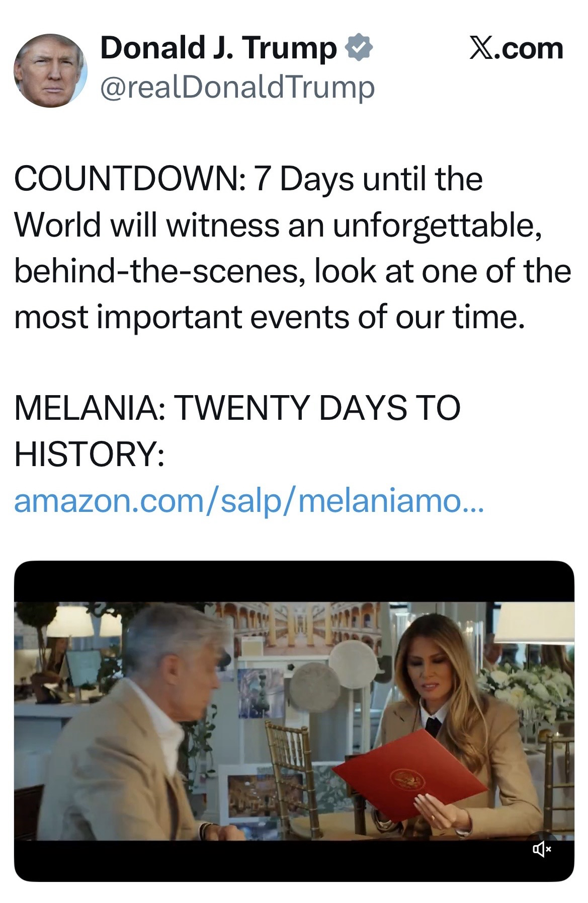Click the white flowers in the video
The width and height of the screenshot is (588, 903).
pos(528,690)
